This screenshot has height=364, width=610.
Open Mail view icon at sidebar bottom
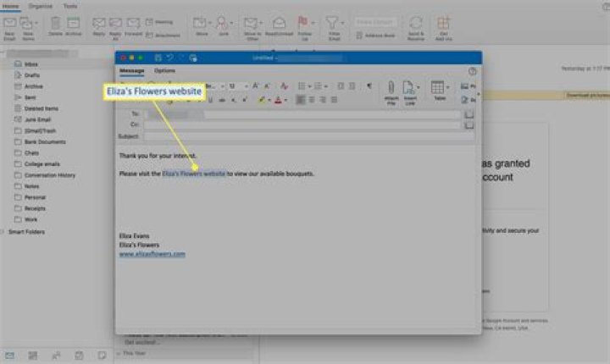9,355
